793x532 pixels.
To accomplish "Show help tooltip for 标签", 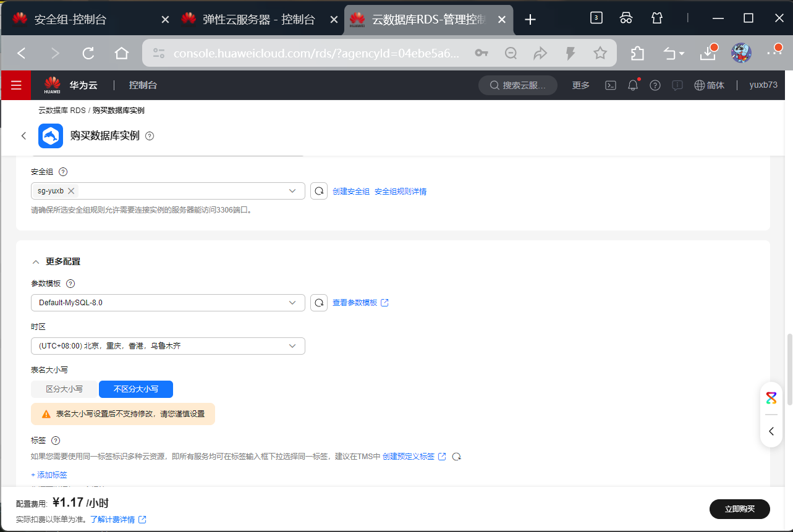I will point(56,441).
